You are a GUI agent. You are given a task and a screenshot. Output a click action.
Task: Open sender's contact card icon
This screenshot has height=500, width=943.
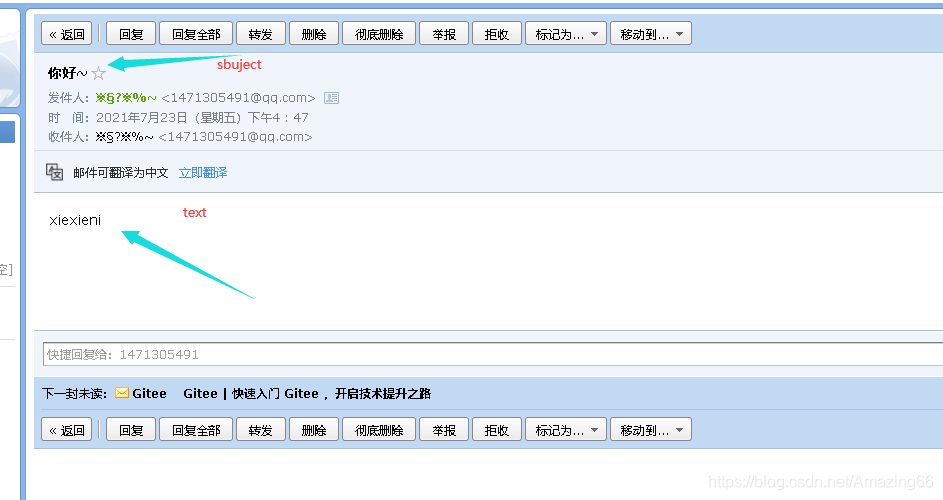click(x=331, y=97)
